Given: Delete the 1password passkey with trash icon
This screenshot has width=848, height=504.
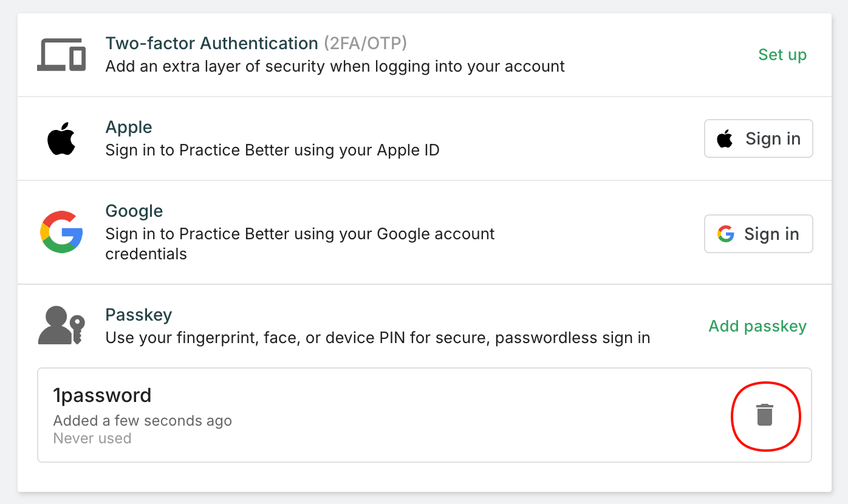Looking at the screenshot, I should pyautogui.click(x=764, y=415).
